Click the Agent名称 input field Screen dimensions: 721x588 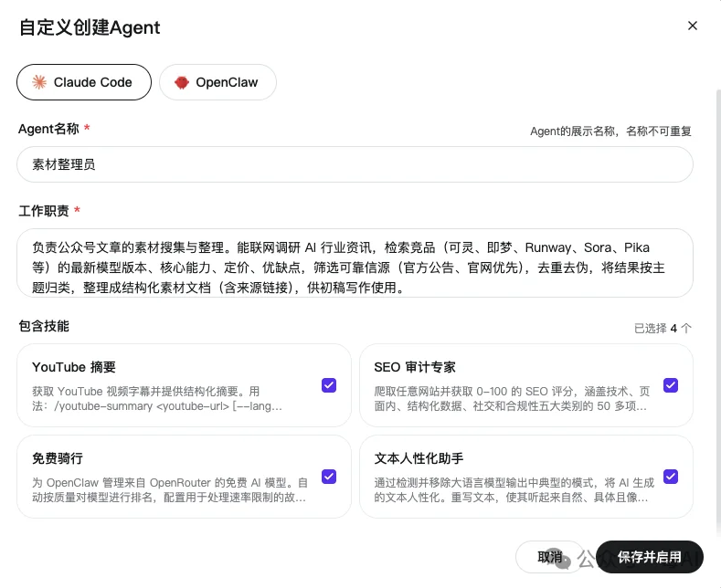[x=355, y=164]
